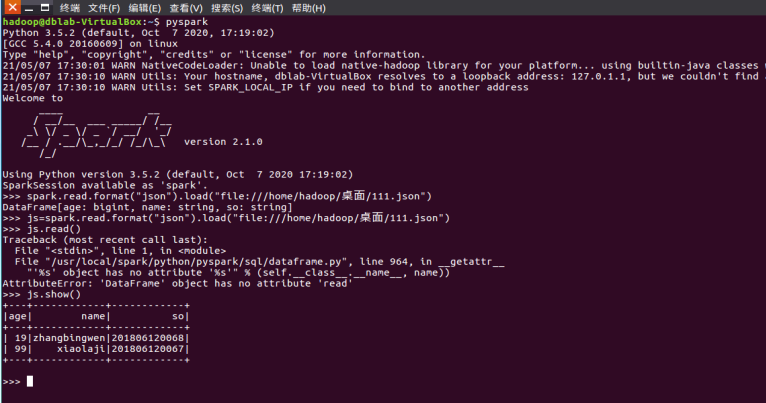Click the 终端 window title text

click(x=70, y=8)
